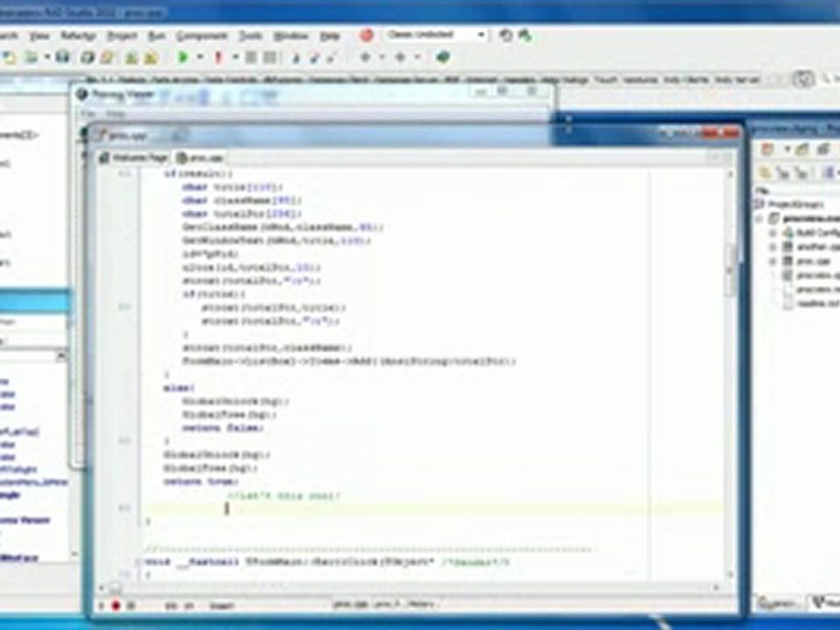Click the Touch component palette tab
The height and width of the screenshot is (630, 840).
click(x=605, y=80)
